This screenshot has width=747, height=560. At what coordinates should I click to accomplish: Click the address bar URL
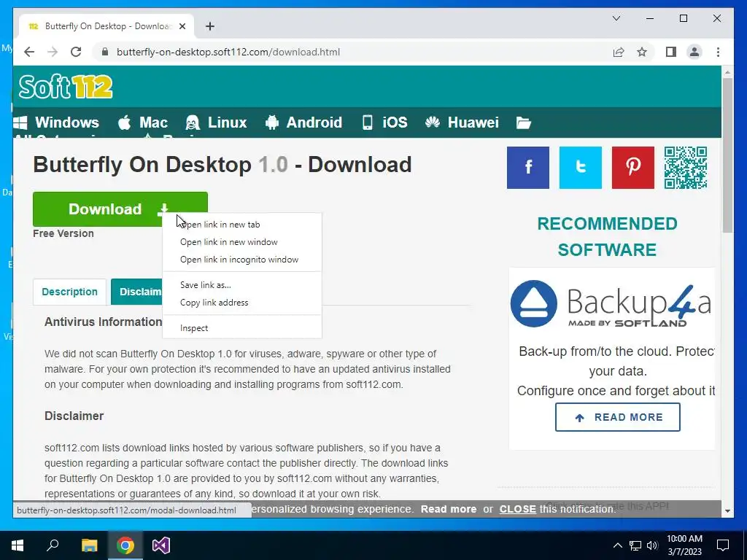pyautogui.click(x=228, y=52)
